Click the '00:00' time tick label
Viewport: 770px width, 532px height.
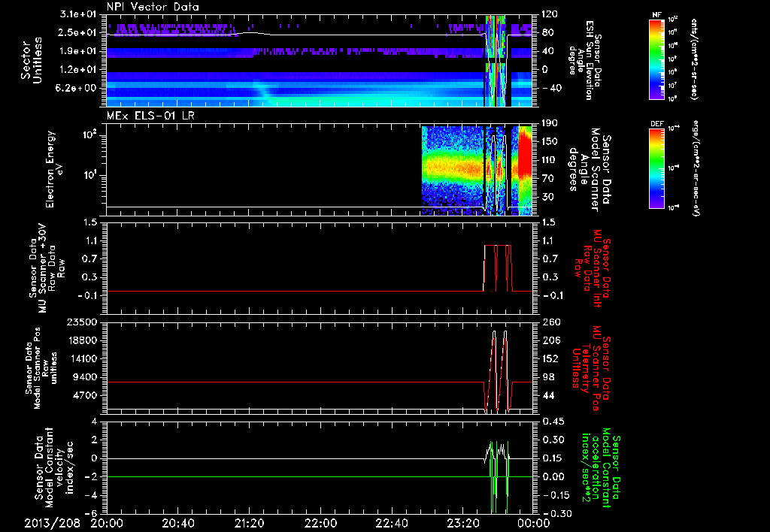[x=533, y=524]
